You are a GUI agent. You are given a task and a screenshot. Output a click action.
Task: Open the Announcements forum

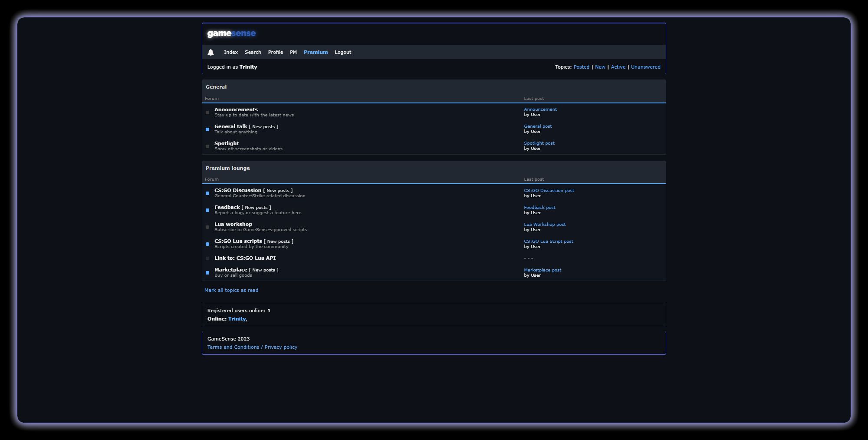coord(236,109)
